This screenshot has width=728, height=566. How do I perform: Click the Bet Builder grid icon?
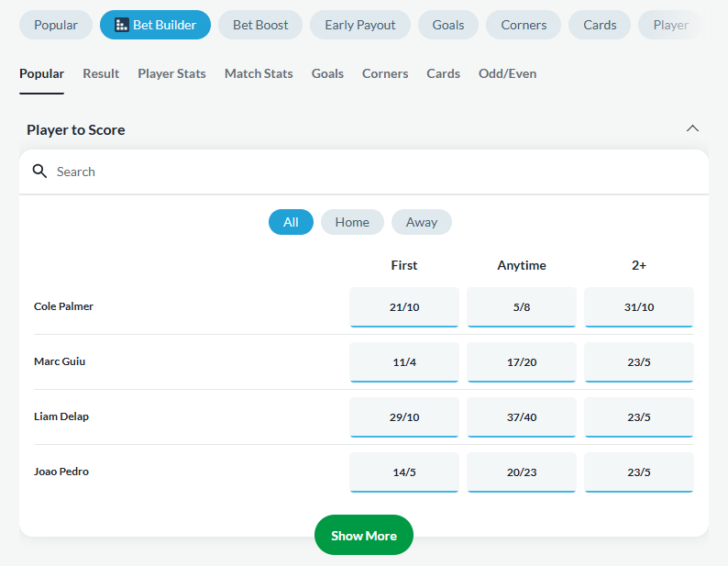coord(122,25)
